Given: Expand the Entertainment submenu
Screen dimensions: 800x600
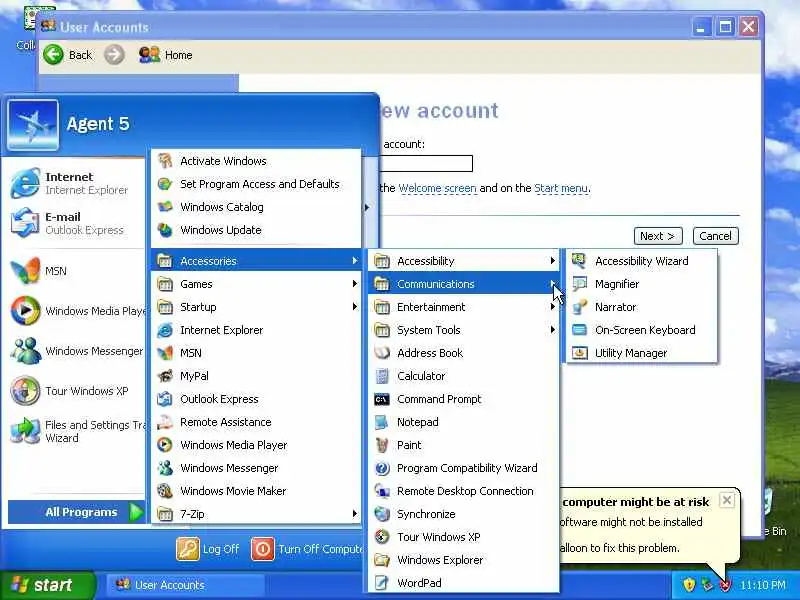Looking at the screenshot, I should tap(464, 307).
